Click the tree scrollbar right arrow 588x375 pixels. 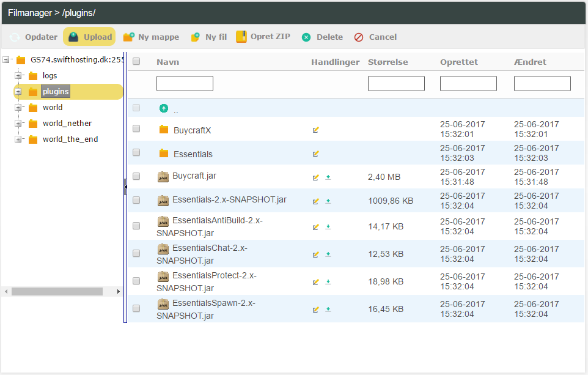[x=119, y=292]
